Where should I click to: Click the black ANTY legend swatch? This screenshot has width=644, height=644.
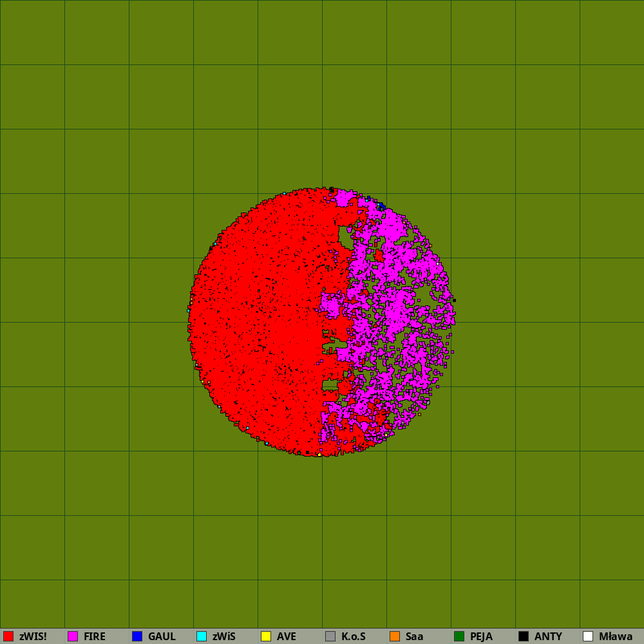[524, 636]
